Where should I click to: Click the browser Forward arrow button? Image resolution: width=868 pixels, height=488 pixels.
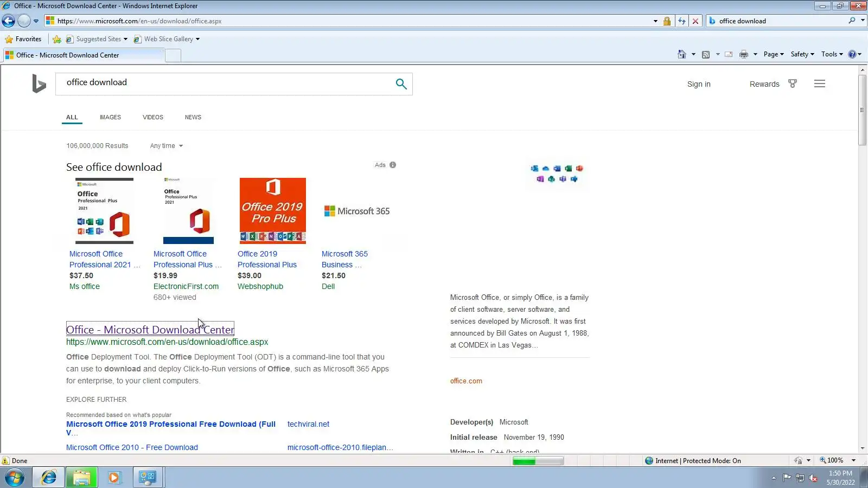[24, 21]
